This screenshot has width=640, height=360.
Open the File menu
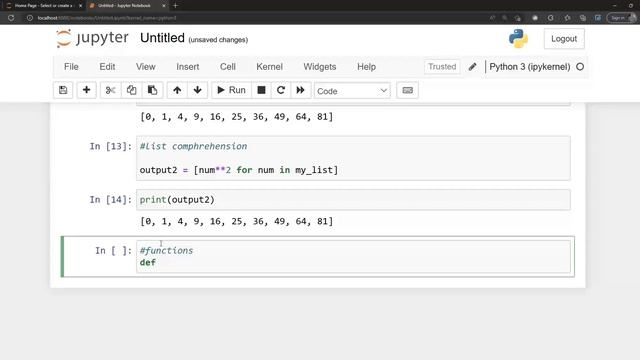pyautogui.click(x=71, y=67)
